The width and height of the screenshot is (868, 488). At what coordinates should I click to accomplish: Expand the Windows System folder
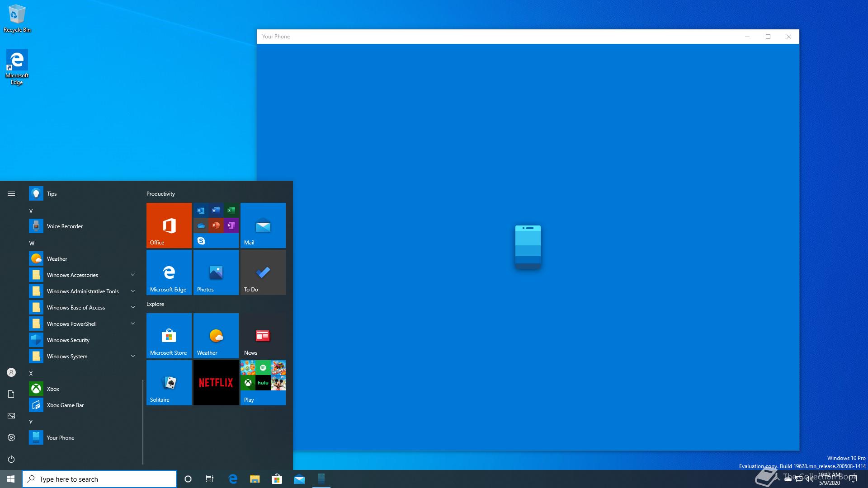(x=82, y=356)
